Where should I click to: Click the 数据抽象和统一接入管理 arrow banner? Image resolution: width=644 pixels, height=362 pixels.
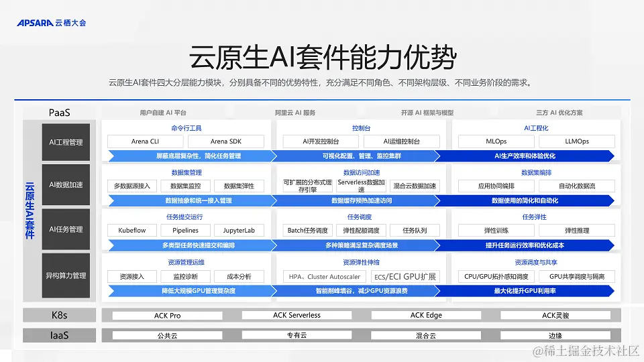tap(193, 200)
